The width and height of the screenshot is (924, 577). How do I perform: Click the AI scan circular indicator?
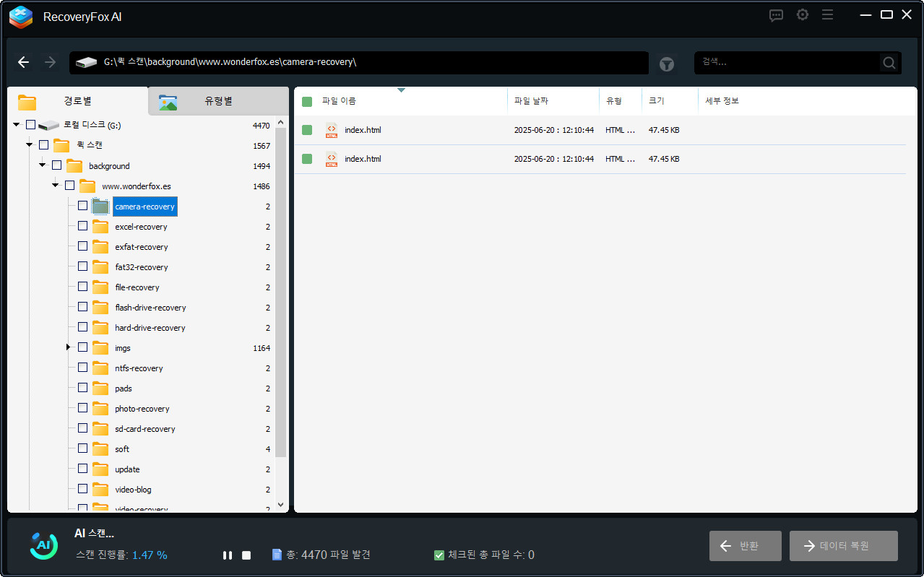(43, 545)
